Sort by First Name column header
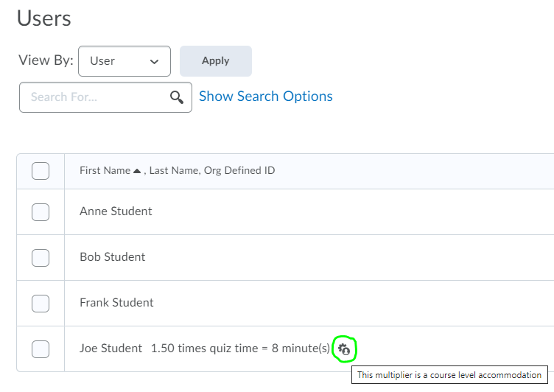 coord(105,170)
